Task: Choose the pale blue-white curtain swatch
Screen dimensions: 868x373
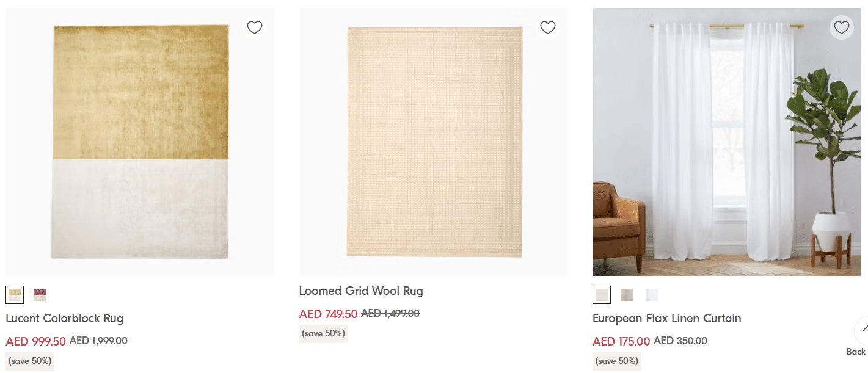Action: pyautogui.click(x=652, y=295)
